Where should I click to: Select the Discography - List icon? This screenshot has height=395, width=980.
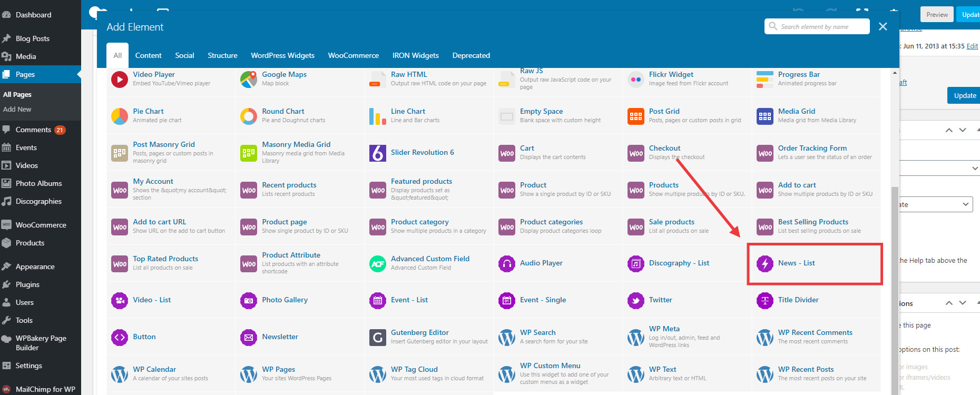click(x=636, y=264)
